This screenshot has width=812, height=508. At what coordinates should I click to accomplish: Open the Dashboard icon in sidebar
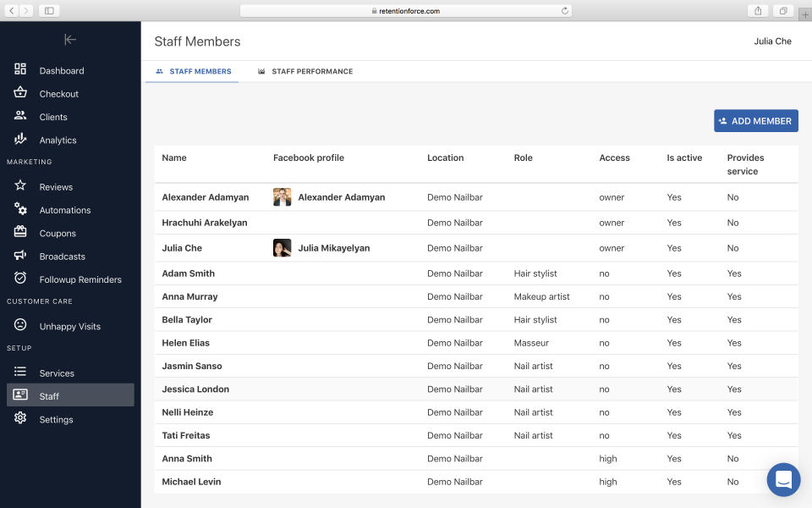point(20,70)
